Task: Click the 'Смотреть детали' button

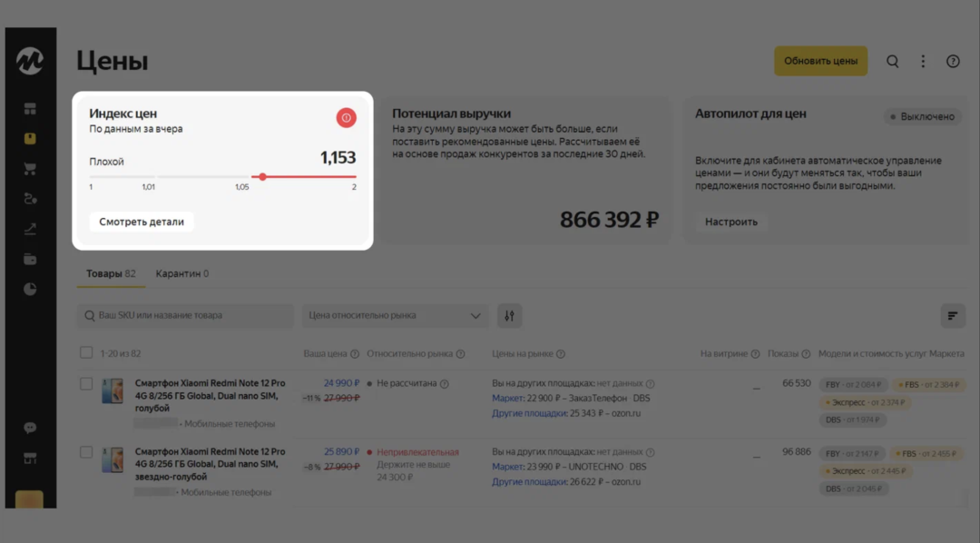Action: pos(142,222)
